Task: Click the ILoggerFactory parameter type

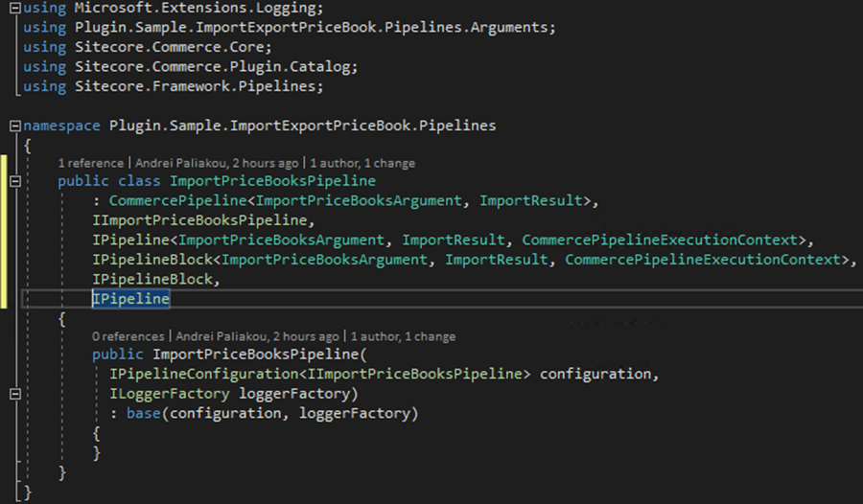Action: pyautogui.click(x=169, y=395)
